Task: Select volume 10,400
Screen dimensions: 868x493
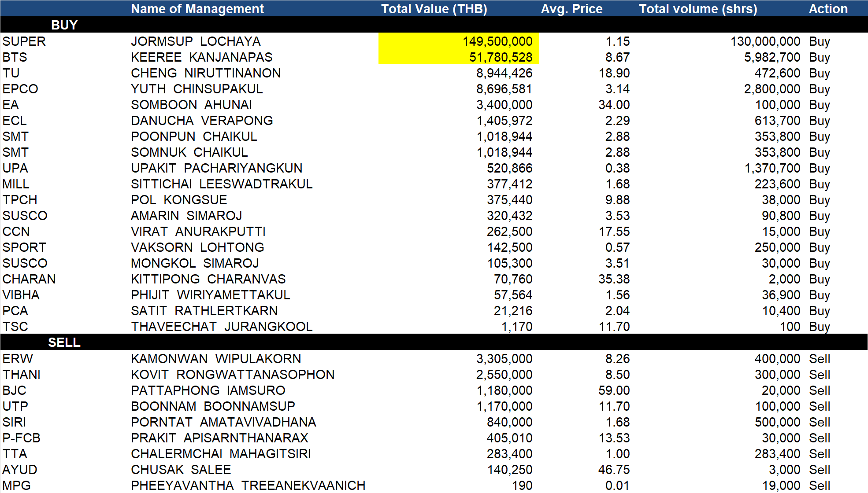Action: click(781, 311)
